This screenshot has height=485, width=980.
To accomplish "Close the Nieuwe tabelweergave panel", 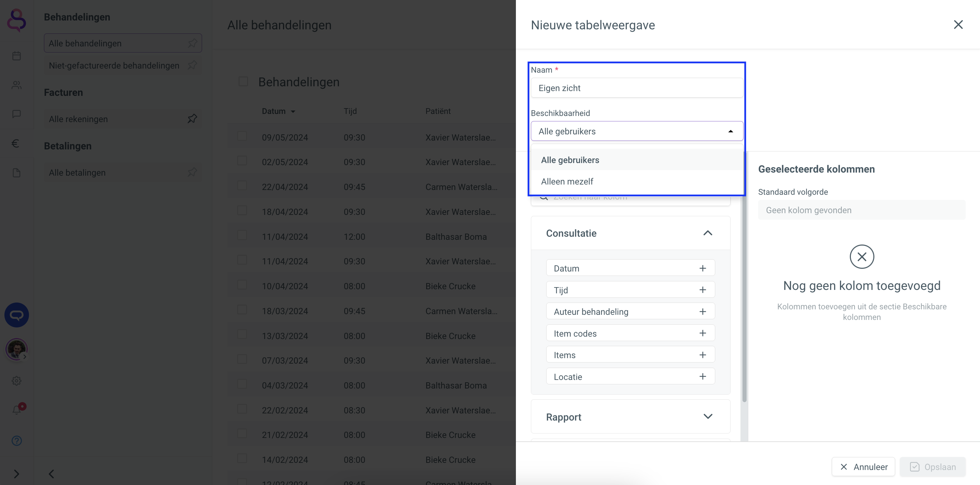I will tap(958, 25).
